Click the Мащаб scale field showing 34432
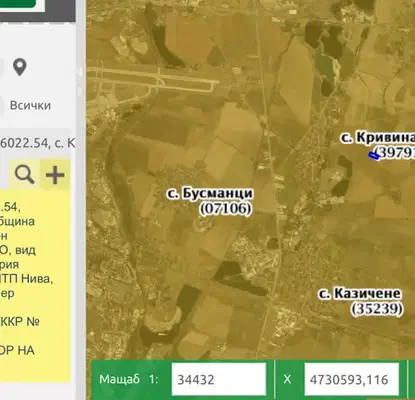Viewport: 415px width, 400px height. [x=219, y=379]
